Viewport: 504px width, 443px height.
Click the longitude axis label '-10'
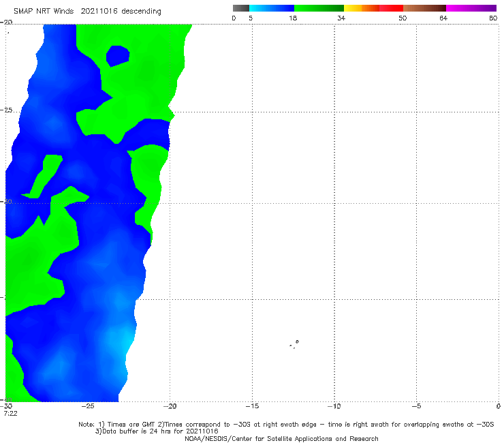334,406
